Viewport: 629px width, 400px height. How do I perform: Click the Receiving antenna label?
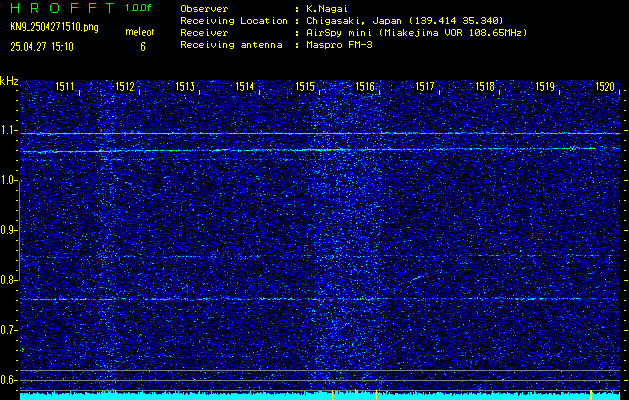(231, 45)
